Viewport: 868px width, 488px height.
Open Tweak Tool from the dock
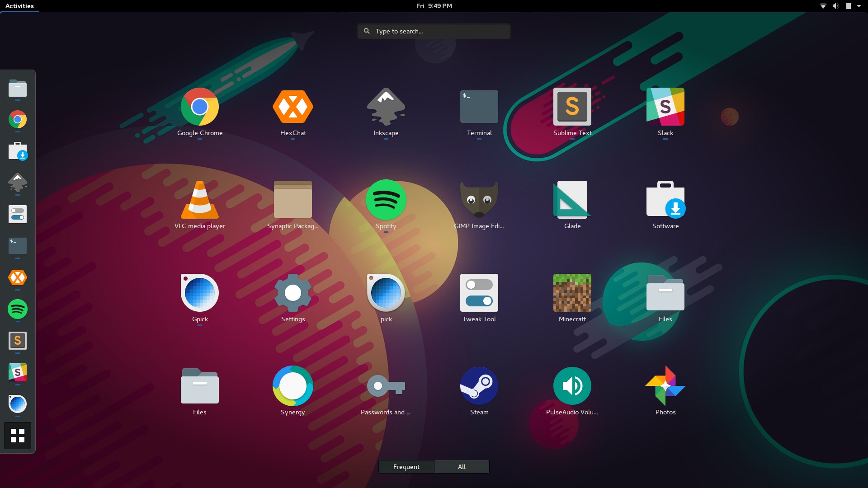click(18, 215)
